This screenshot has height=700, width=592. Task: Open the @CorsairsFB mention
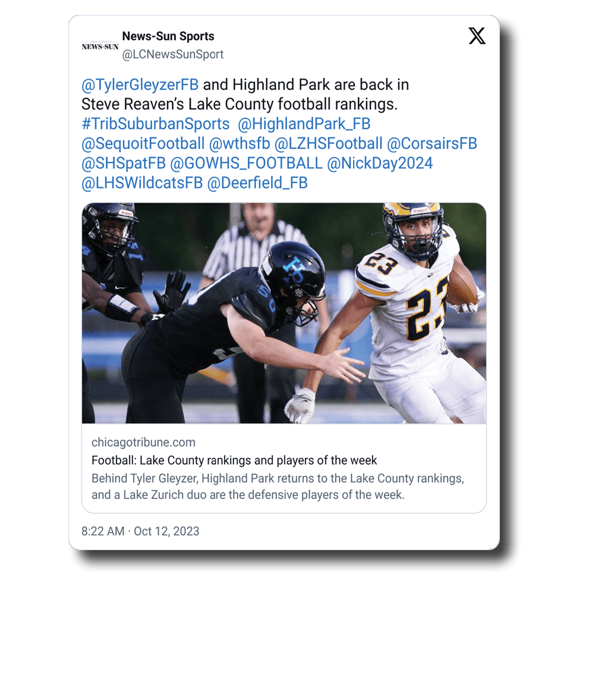432,144
